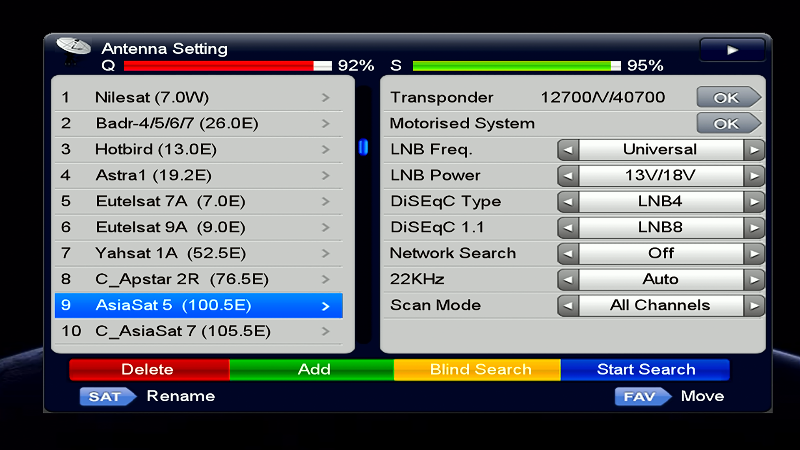Screen dimensions: 800x450
Task: Click the Off value of Network Search
Action: (x=661, y=254)
